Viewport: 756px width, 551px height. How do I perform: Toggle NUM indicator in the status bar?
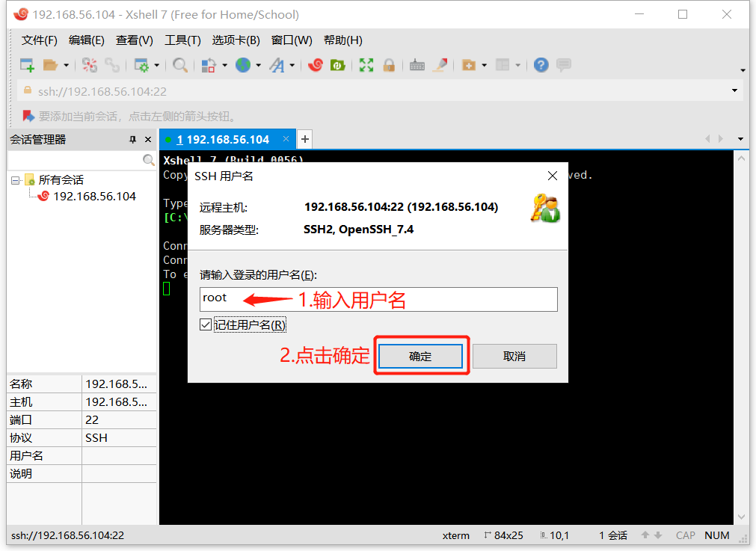[716, 535]
